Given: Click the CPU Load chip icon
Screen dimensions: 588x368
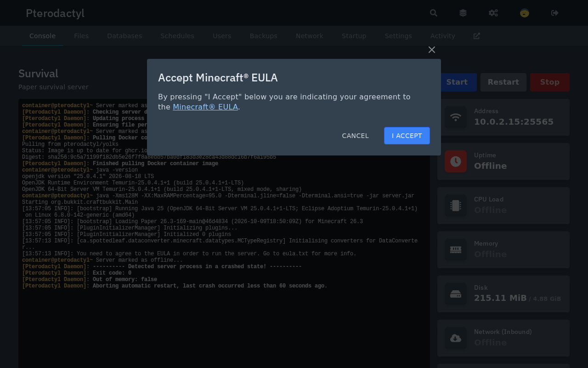Looking at the screenshot, I should coord(456,206).
